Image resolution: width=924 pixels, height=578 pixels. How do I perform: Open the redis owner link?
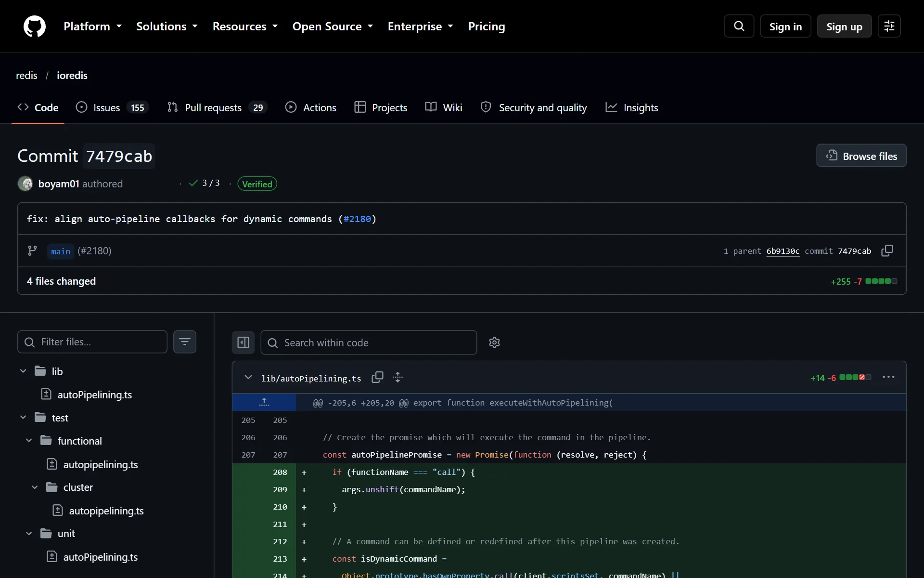(26, 76)
